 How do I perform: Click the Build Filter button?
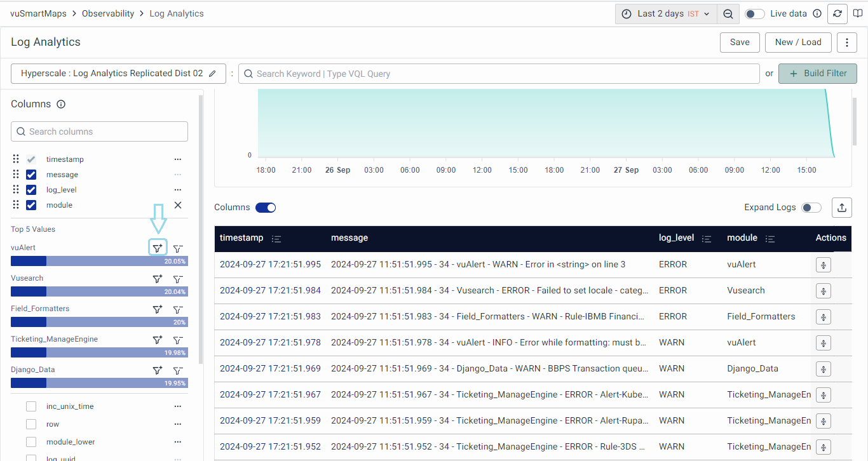coord(818,73)
